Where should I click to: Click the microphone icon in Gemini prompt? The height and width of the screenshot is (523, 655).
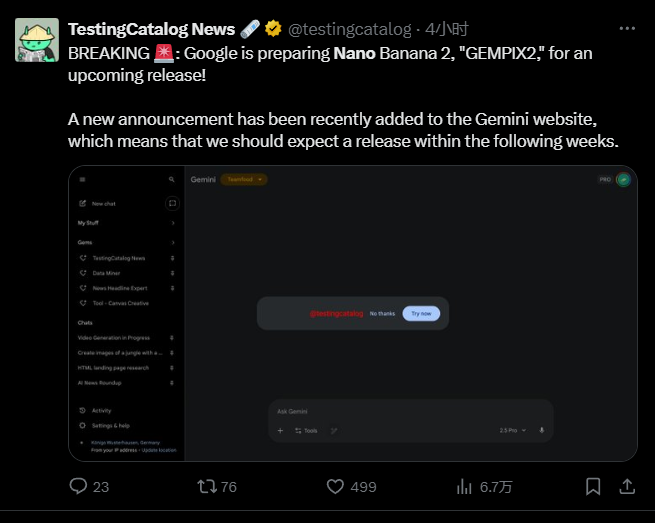542,430
